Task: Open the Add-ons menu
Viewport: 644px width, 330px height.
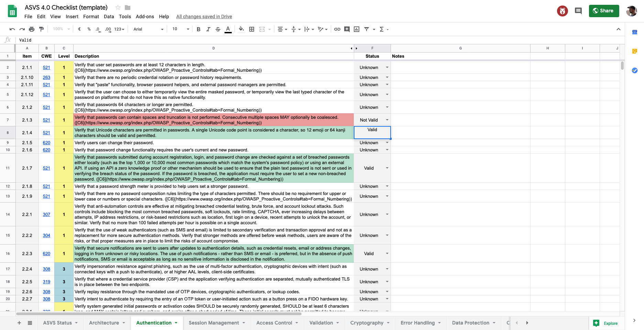Action: pos(145,16)
